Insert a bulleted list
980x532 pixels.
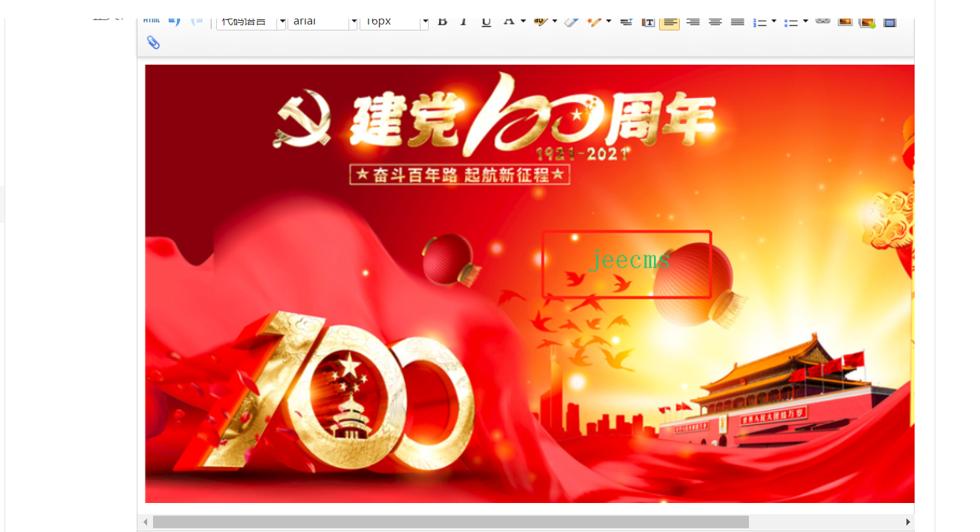[791, 22]
